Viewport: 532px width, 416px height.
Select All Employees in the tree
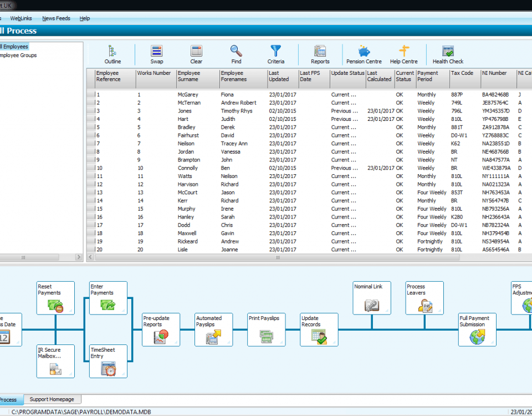(x=14, y=47)
